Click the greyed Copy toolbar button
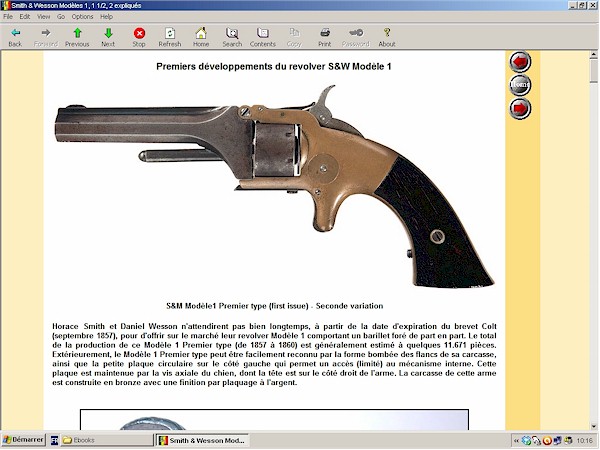 coord(294,38)
